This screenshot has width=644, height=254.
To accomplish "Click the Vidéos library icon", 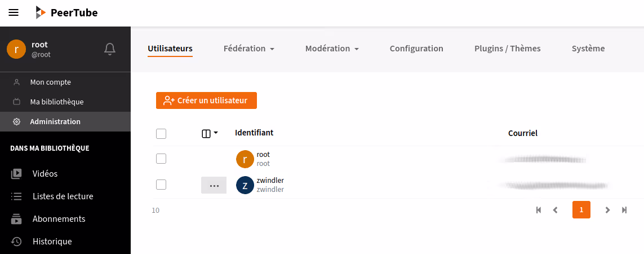I will pyautogui.click(x=16, y=174).
